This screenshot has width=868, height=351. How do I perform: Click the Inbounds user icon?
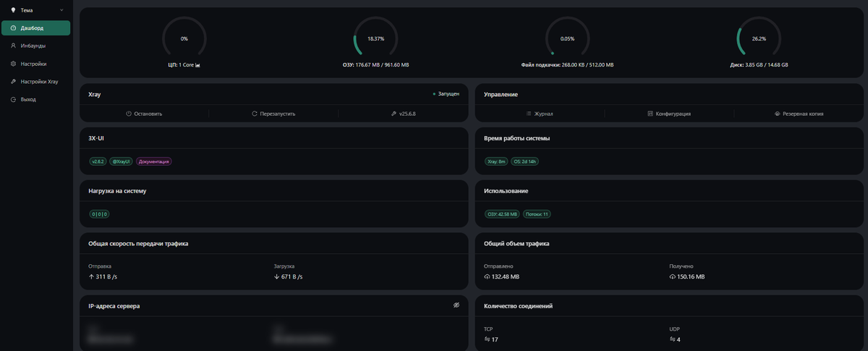[x=14, y=46]
